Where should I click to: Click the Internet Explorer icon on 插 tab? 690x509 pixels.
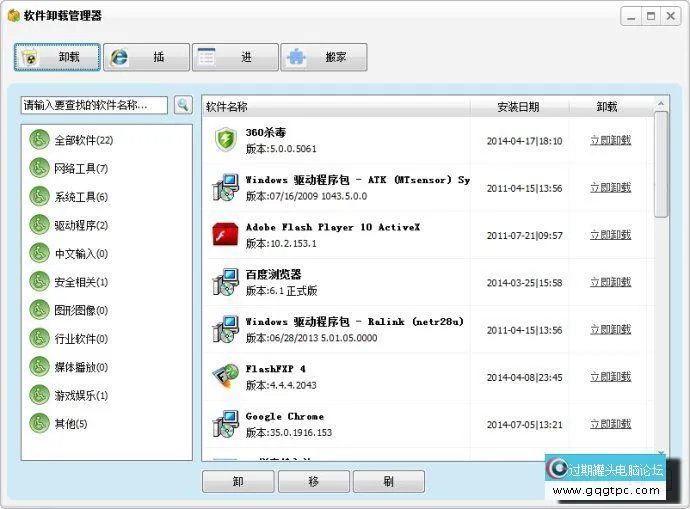[119, 57]
